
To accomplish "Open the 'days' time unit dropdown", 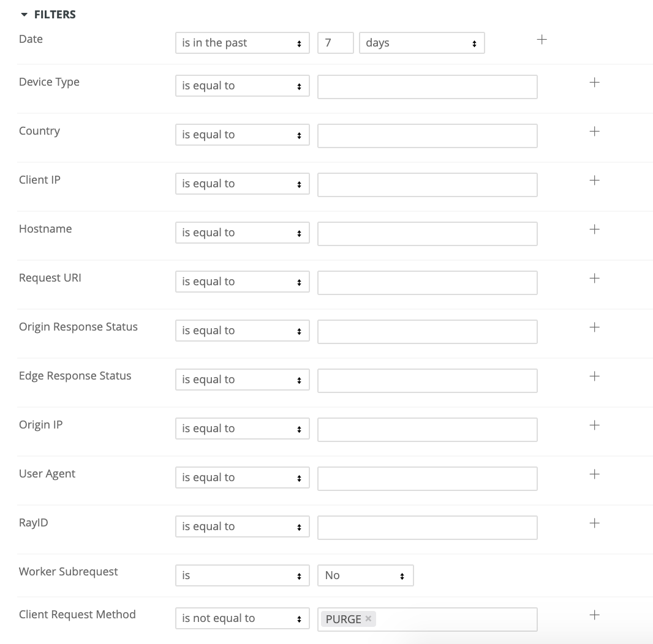I will point(421,43).
